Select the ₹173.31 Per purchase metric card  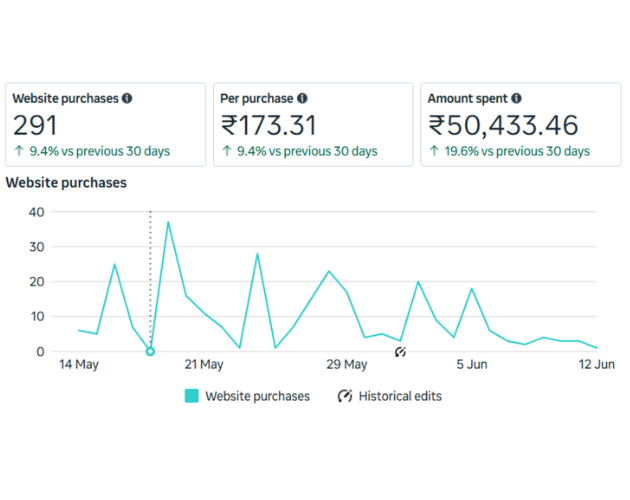pyautogui.click(x=312, y=124)
